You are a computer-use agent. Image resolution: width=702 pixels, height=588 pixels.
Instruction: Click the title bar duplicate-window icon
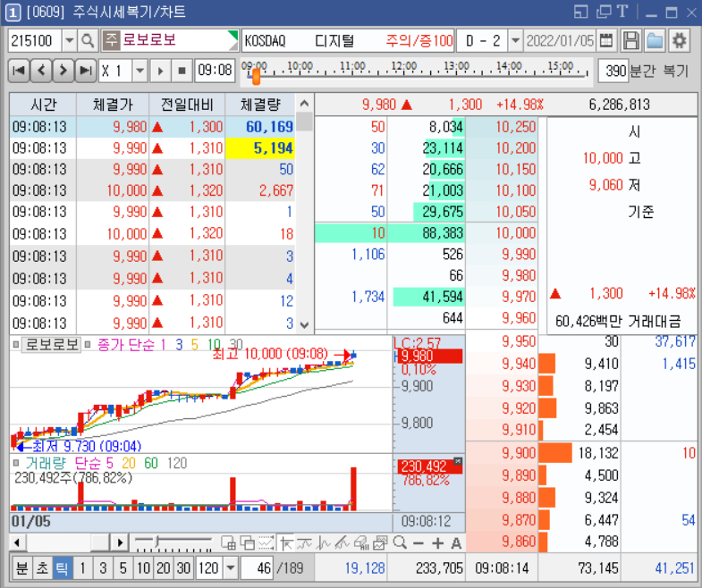[604, 13]
